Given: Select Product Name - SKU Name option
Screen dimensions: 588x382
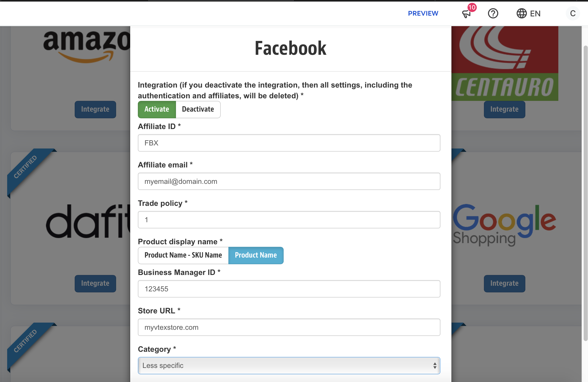Looking at the screenshot, I should 183,255.
